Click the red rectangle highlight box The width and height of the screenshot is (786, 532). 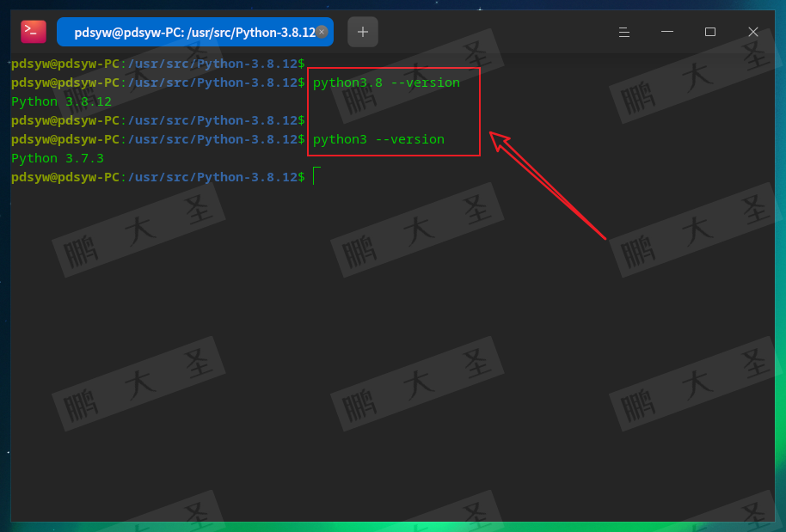tap(394, 111)
